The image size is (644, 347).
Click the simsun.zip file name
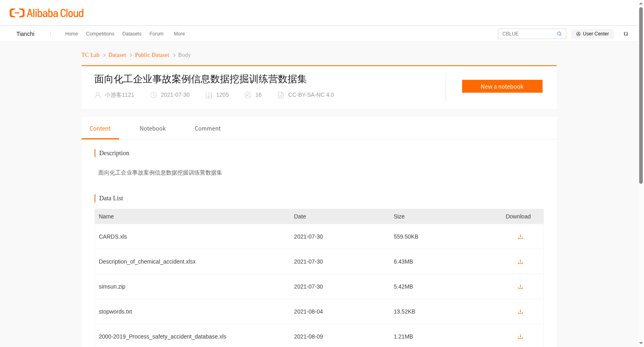coord(112,287)
